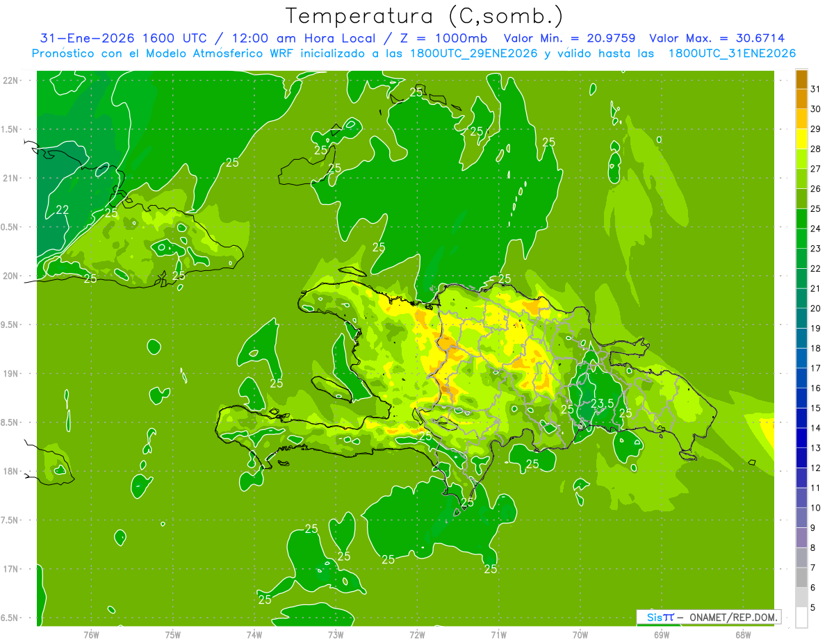Click the pressure level 'Z = 1000mb'
The image size is (834, 644).
coord(441,38)
